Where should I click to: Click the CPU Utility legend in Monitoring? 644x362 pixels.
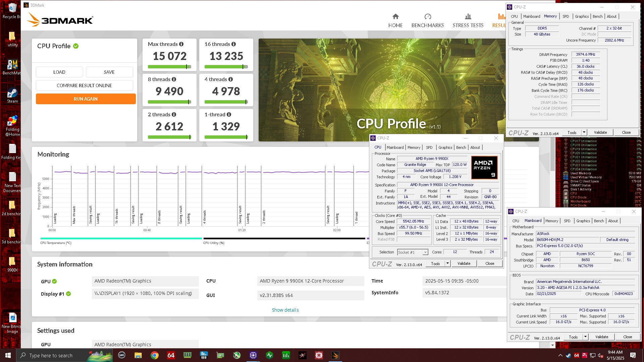coord(214,243)
